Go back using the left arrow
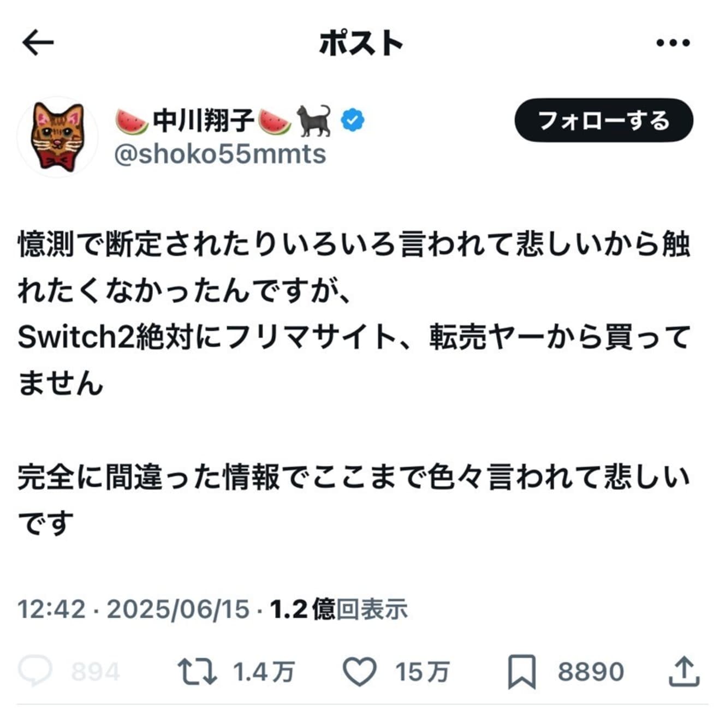 pyautogui.click(x=38, y=43)
